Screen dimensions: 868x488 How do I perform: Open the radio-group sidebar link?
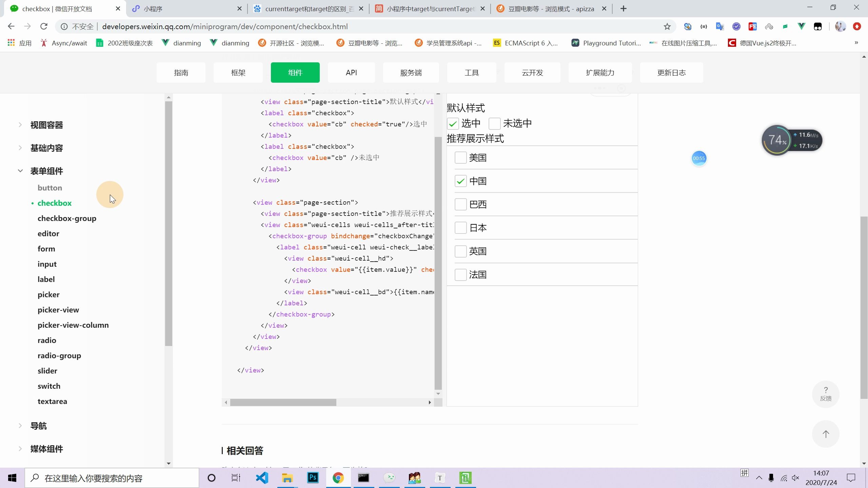[x=59, y=356]
